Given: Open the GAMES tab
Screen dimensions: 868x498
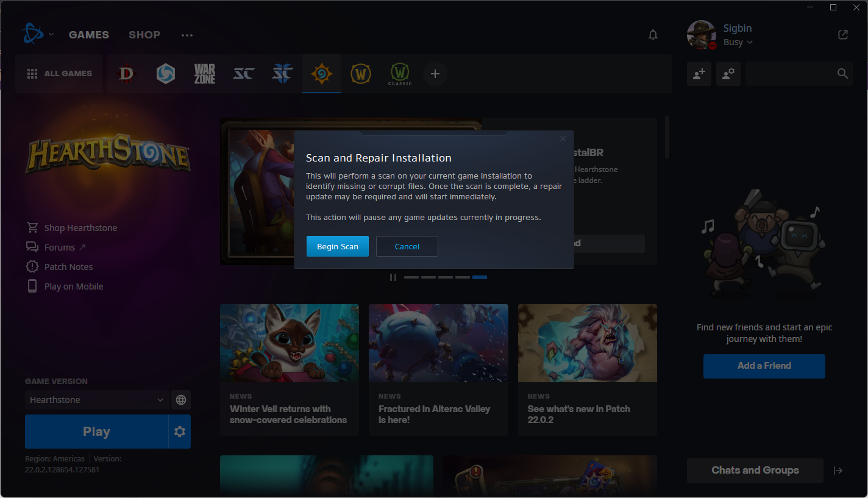Looking at the screenshot, I should coord(89,35).
